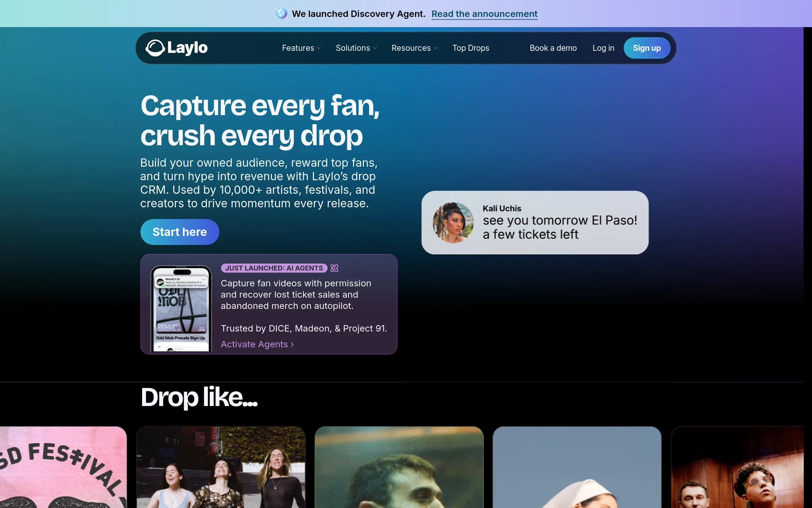Screen dimensions: 812x508
Task: Open the man's face close-up drop card
Action: pos(399,467)
